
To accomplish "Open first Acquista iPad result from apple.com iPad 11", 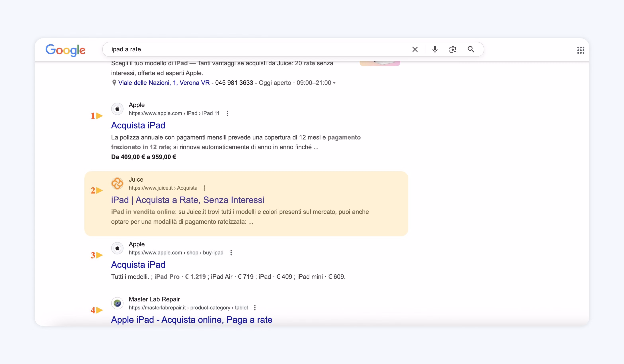I will tap(138, 125).
